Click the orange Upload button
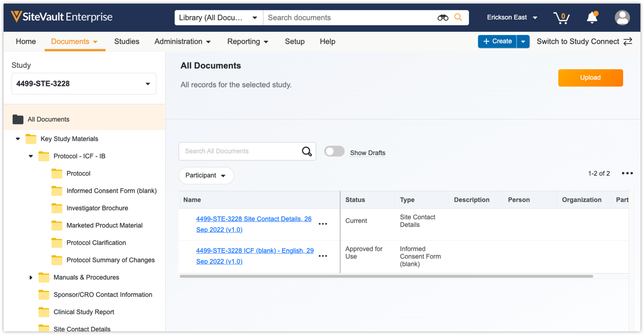This screenshot has width=644, height=335. pyautogui.click(x=591, y=78)
